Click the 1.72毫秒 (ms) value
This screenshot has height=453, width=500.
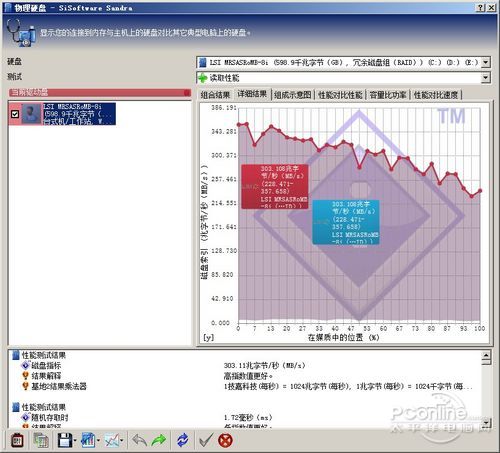248,417
